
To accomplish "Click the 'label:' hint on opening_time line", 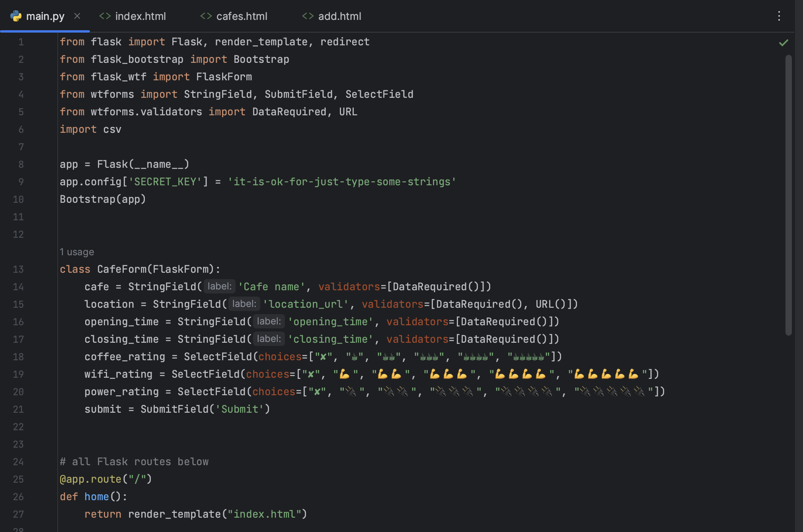I will point(269,321).
